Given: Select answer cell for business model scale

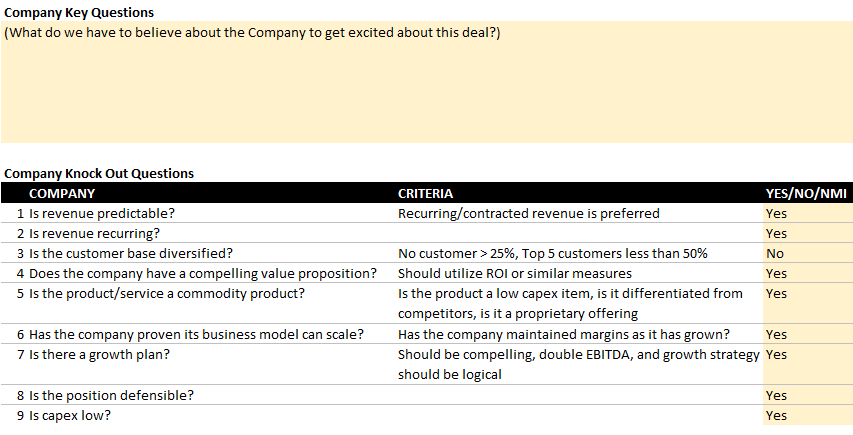Looking at the screenshot, I should pyautogui.click(x=808, y=334).
